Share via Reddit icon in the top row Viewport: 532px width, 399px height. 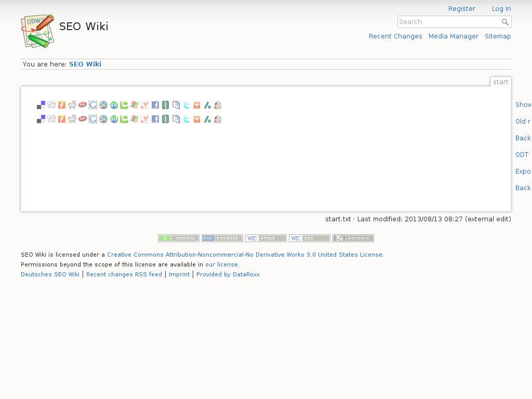pyautogui.click(x=72, y=105)
